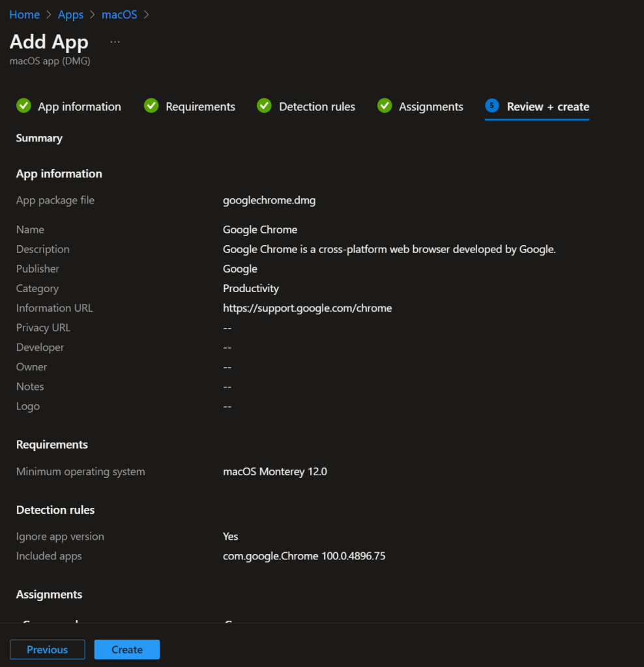
Task: Select the Ignore app version Yes value
Action: pyautogui.click(x=230, y=537)
